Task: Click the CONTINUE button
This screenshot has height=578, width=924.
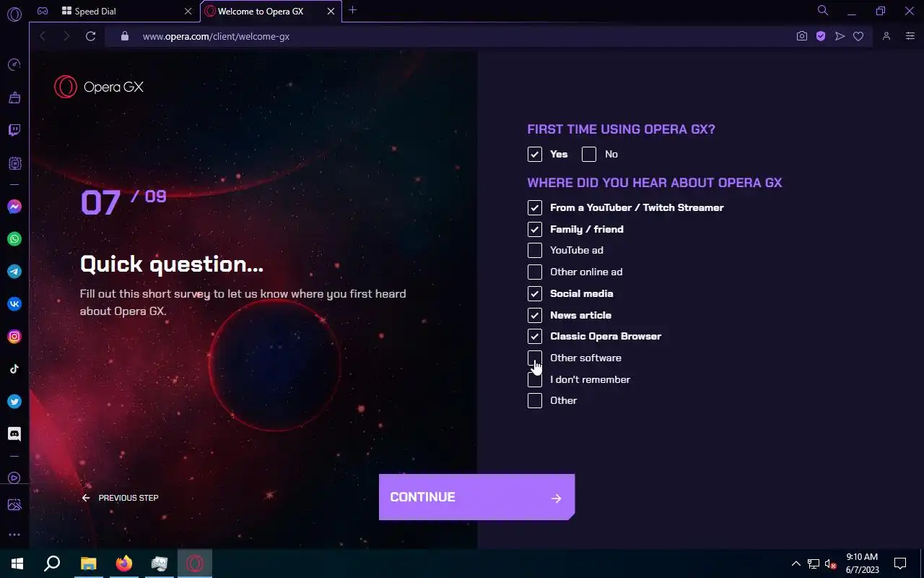Action: pos(476,497)
